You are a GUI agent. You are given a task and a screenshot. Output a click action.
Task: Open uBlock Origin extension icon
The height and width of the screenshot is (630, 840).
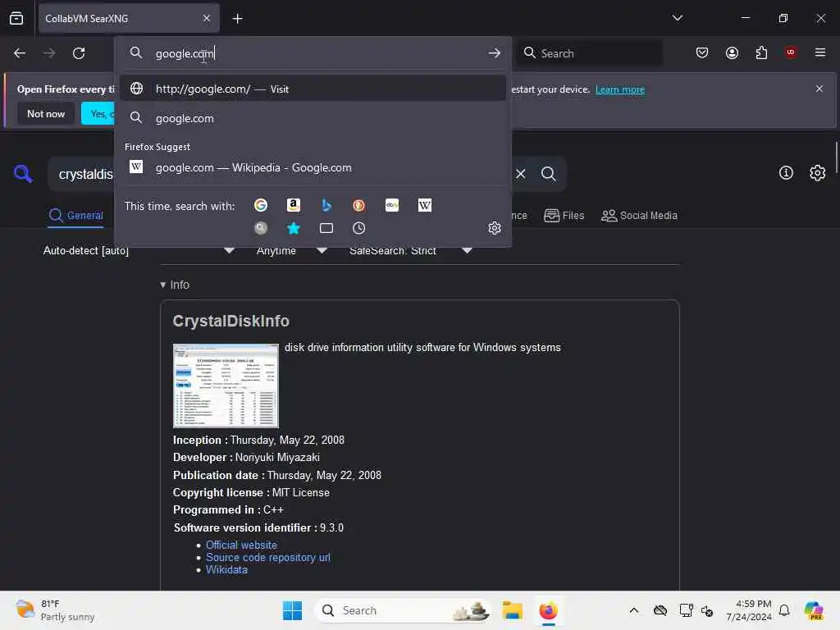791,52
